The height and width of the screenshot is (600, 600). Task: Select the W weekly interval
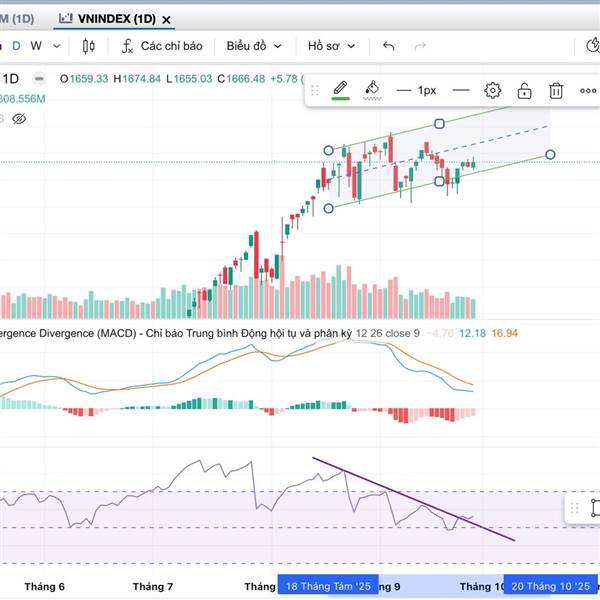[36, 46]
